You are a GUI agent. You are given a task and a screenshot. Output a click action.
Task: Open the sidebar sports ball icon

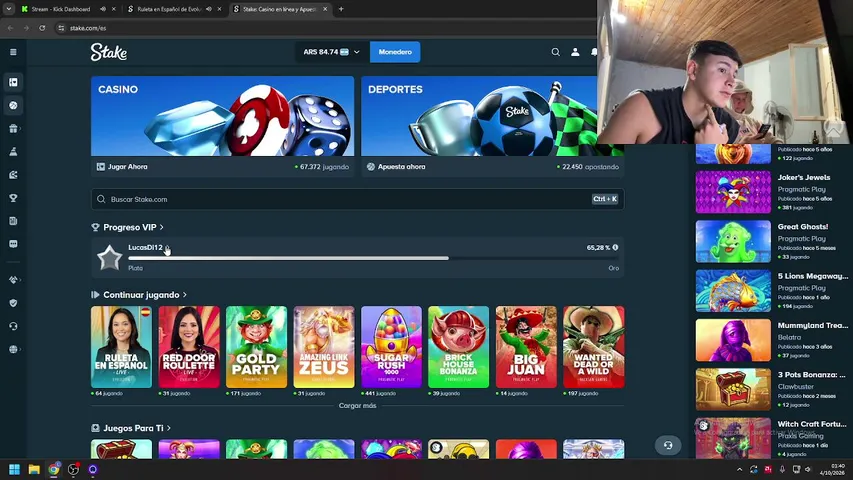(x=14, y=105)
